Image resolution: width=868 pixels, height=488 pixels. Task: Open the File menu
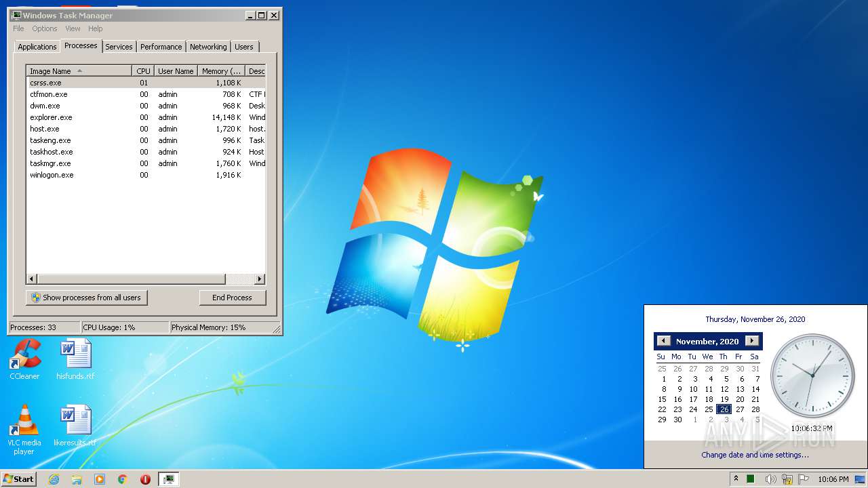click(18, 28)
